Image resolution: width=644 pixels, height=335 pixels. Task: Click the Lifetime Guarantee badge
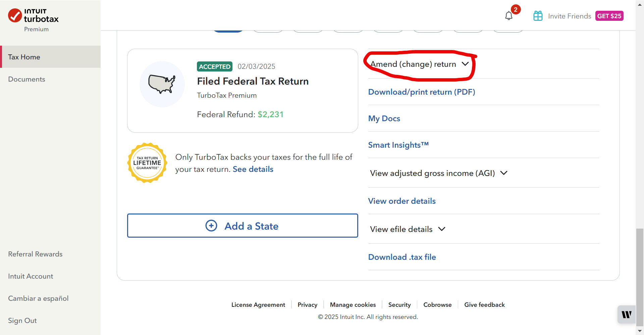tap(147, 163)
